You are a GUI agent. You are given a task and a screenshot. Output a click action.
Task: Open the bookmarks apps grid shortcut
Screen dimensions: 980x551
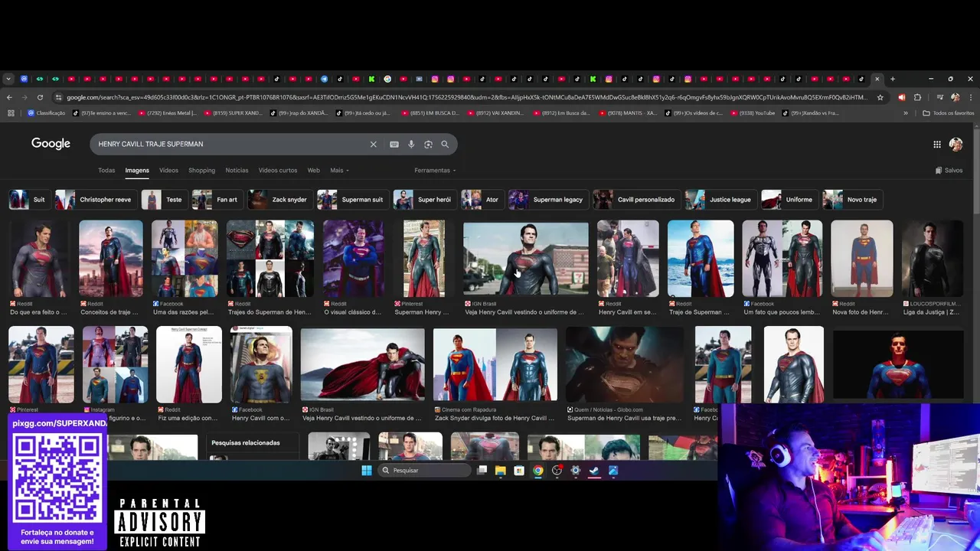tap(11, 113)
